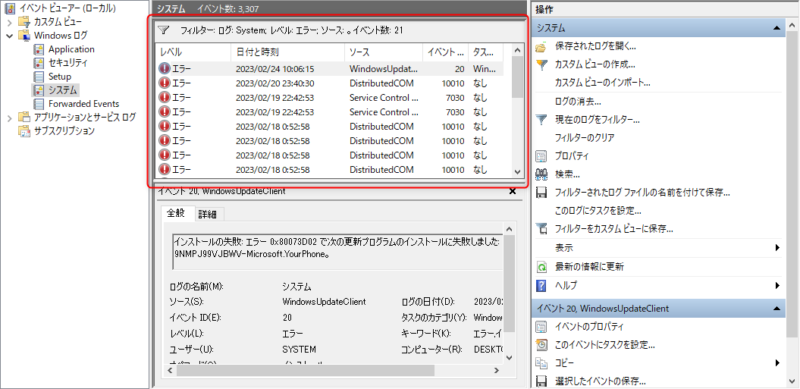Click カスタム ビューの作成 funnel icon
The image size is (800, 389).
tap(541, 65)
